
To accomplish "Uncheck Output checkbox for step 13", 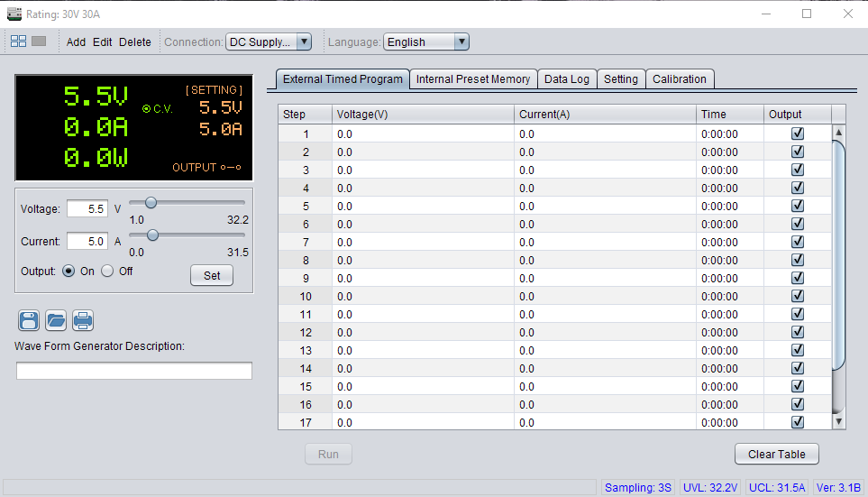I will [x=798, y=350].
